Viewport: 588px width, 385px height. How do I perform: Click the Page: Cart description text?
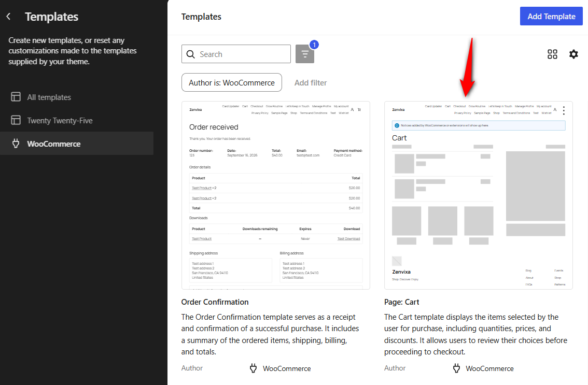pyautogui.click(x=475, y=334)
